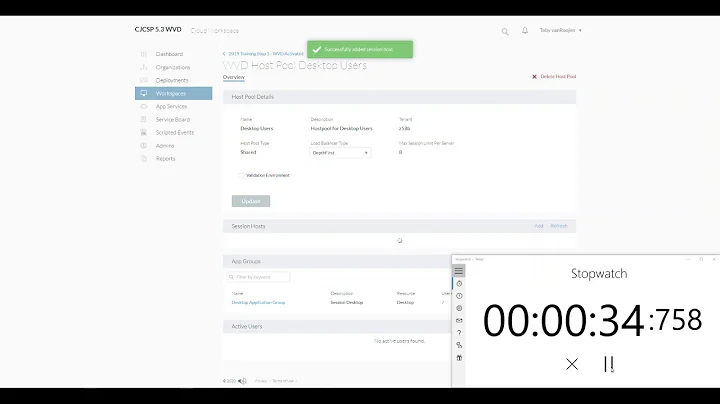The height and width of the screenshot is (404, 720).
Task: Click the Reports sidebar label
Action: click(165, 159)
